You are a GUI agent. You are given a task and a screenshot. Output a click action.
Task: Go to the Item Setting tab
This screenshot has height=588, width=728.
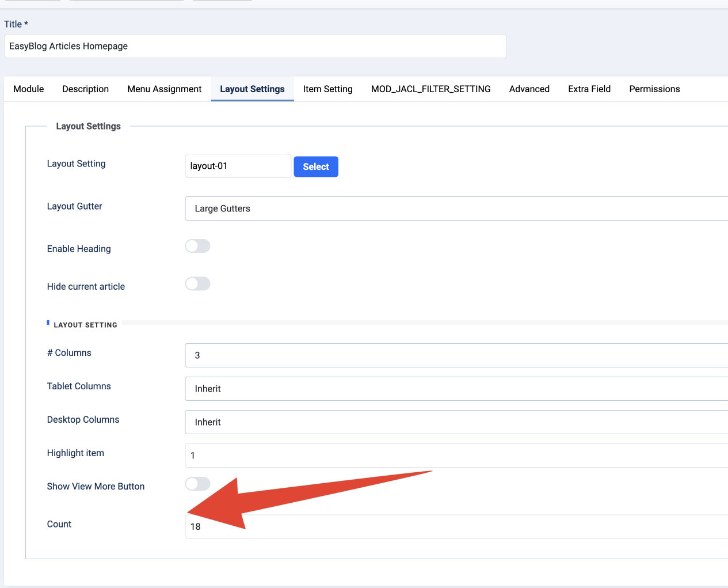(x=327, y=89)
